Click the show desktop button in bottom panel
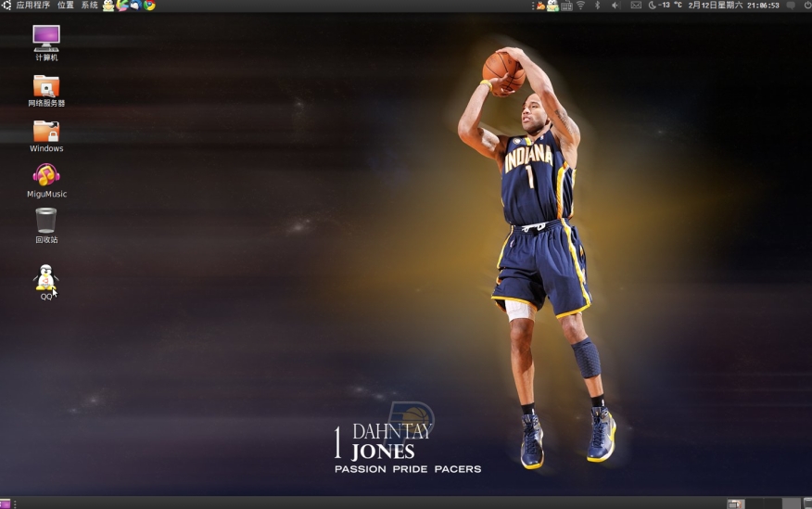Screen dimensions: 812x509 [x=6, y=503]
